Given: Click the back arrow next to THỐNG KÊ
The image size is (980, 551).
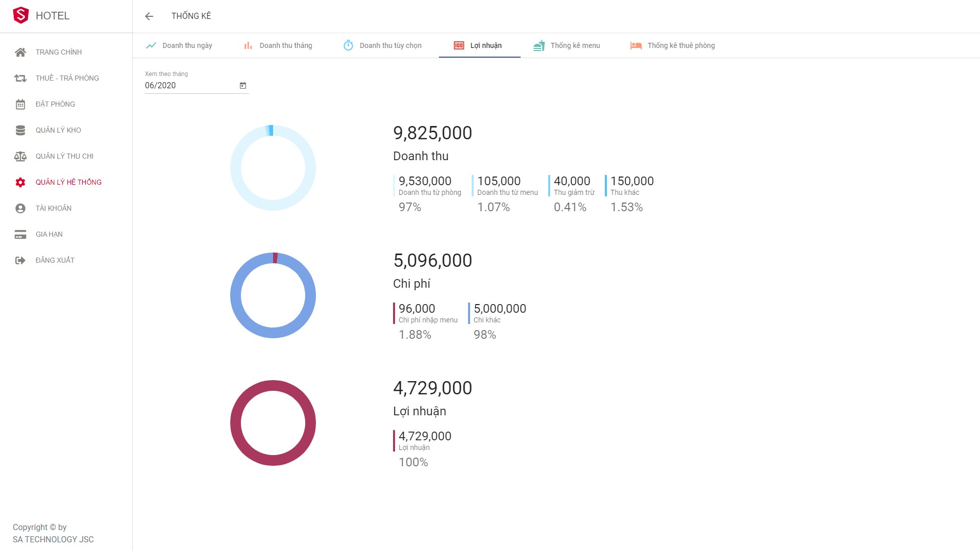Looking at the screenshot, I should click(x=149, y=16).
